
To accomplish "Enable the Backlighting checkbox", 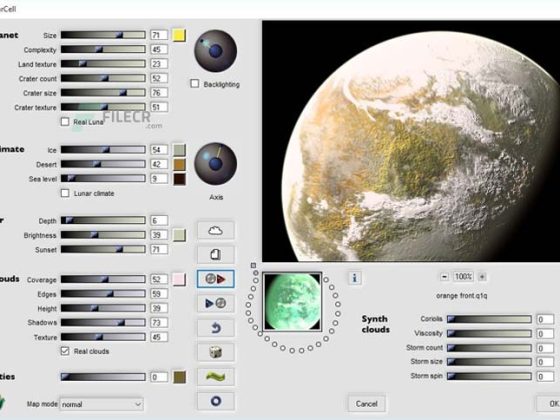I will coord(195,84).
